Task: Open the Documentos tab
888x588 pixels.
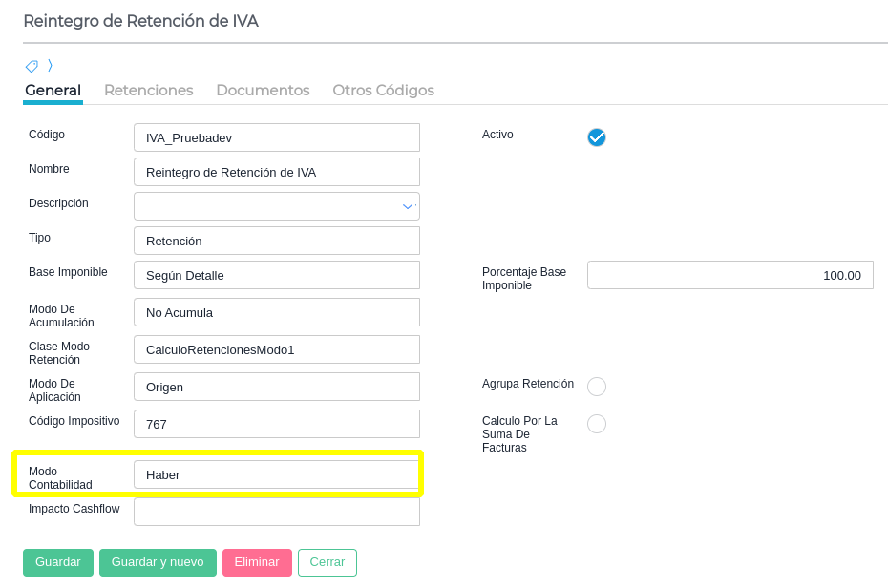Action: click(263, 91)
